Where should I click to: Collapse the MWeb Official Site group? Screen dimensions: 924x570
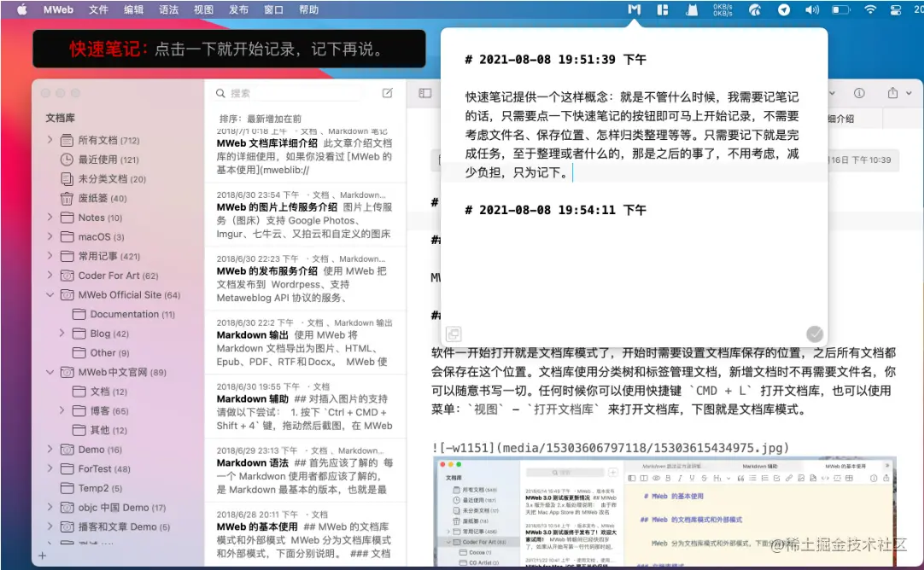[51, 294]
